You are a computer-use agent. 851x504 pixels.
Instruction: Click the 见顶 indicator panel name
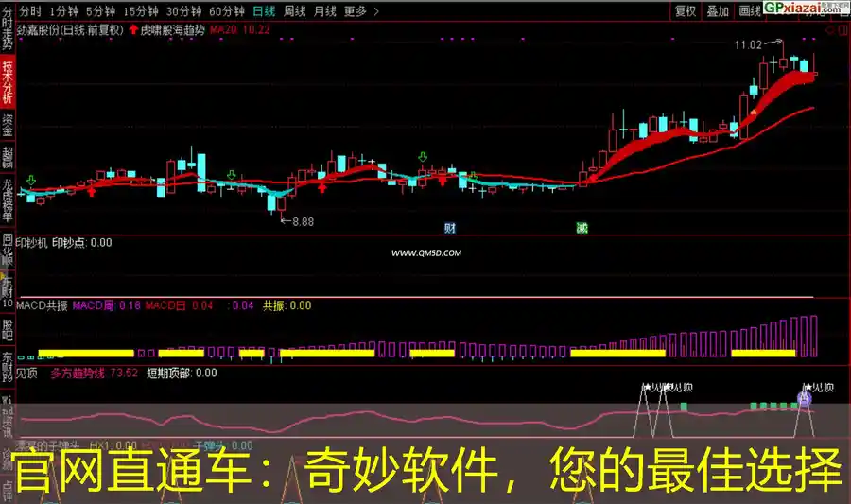pos(26,373)
